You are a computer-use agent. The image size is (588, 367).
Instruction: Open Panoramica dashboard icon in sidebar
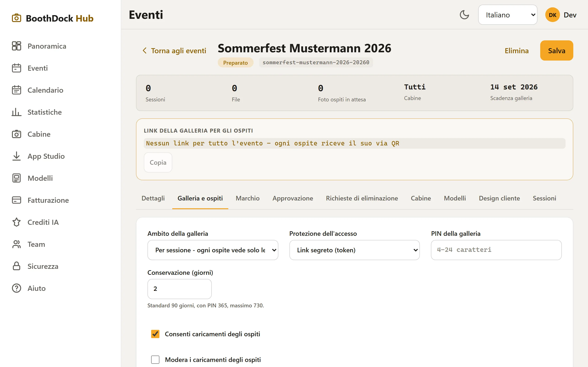17,46
